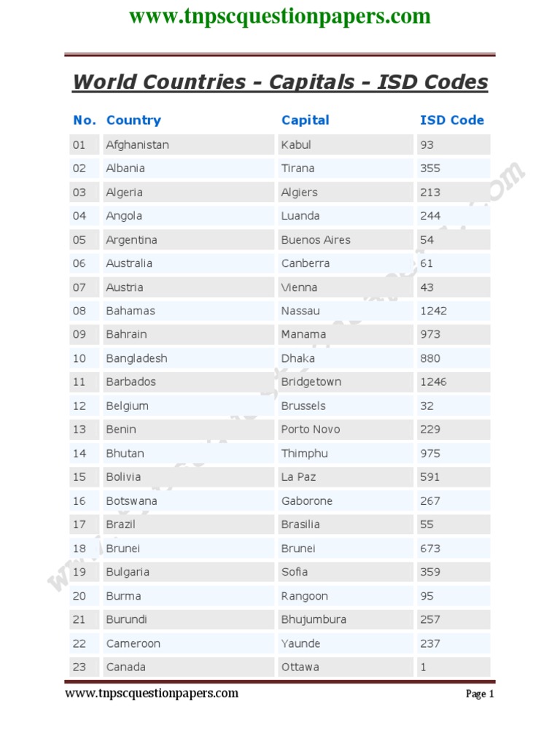The width and height of the screenshot is (560, 747).
Task: Select the Botswana country cell
Action: point(131,500)
